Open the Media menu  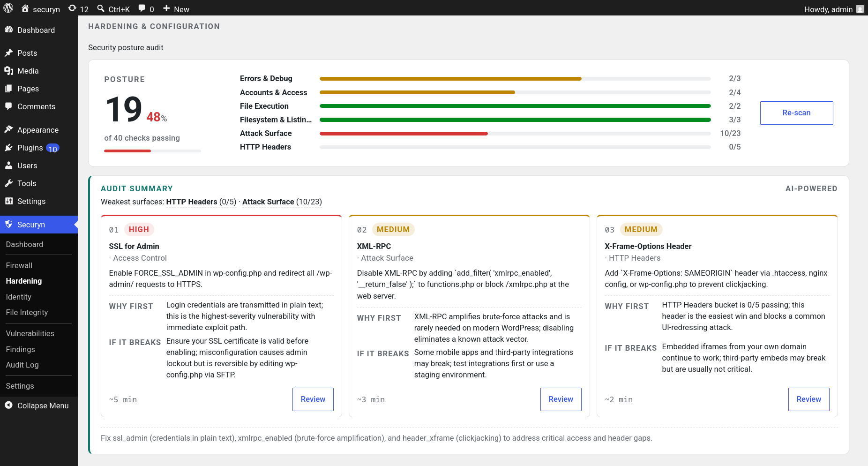point(39,71)
